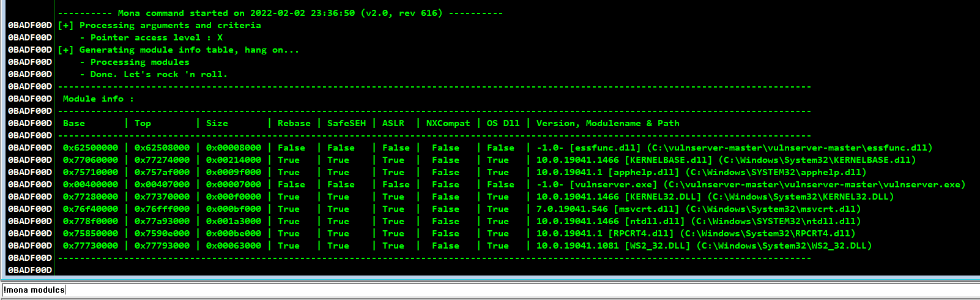
Task: Click the Rebase column header
Action: pyautogui.click(x=294, y=123)
